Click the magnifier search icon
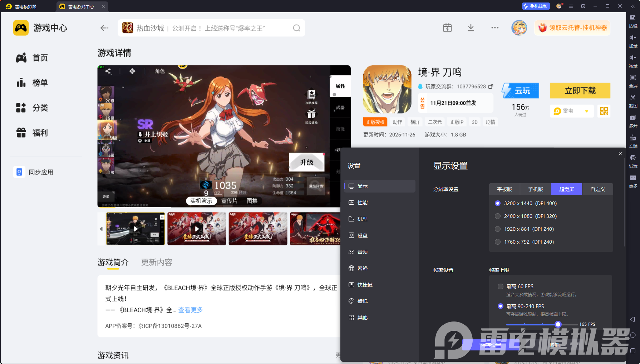The image size is (640, 364). [296, 28]
